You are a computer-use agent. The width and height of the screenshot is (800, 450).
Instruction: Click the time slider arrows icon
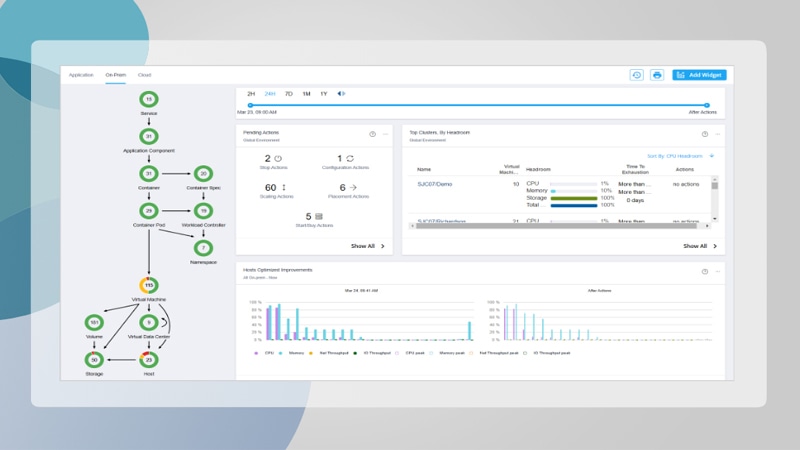[341, 94]
